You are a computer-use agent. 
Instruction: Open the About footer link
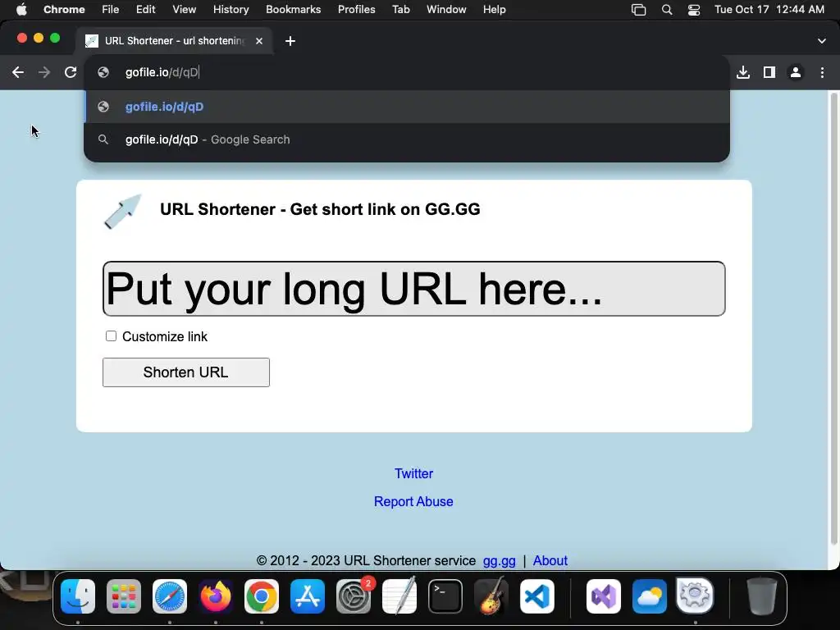tap(550, 561)
